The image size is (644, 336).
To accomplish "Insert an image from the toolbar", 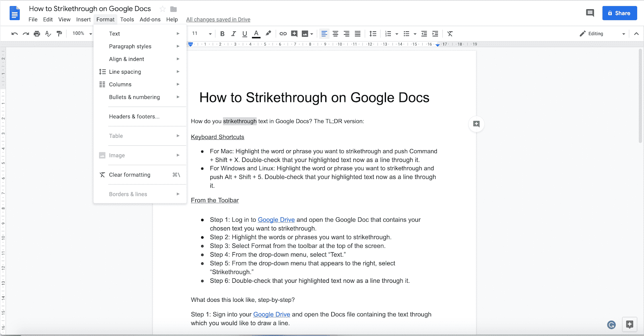I will pyautogui.click(x=305, y=34).
